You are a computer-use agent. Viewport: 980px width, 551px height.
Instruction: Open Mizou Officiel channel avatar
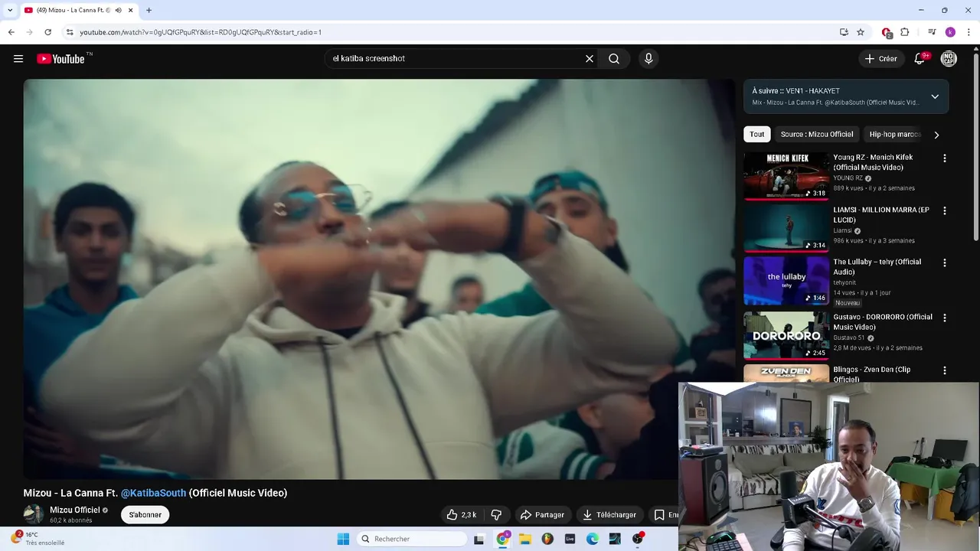coord(34,514)
